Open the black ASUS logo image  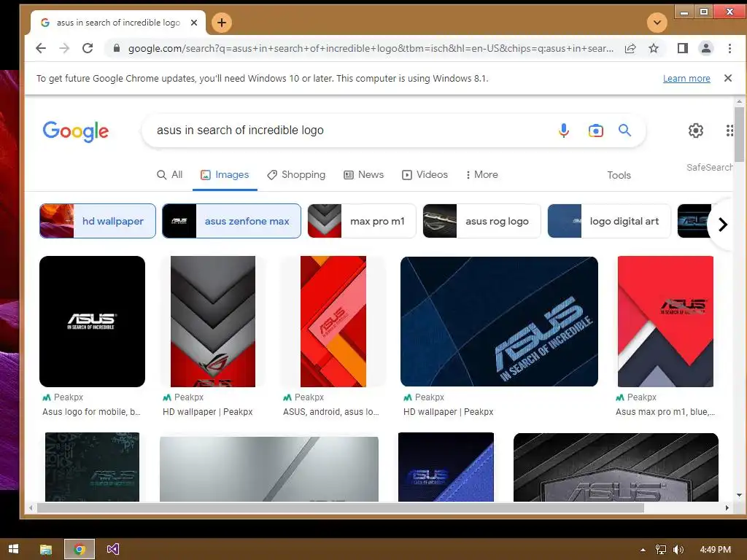click(93, 322)
